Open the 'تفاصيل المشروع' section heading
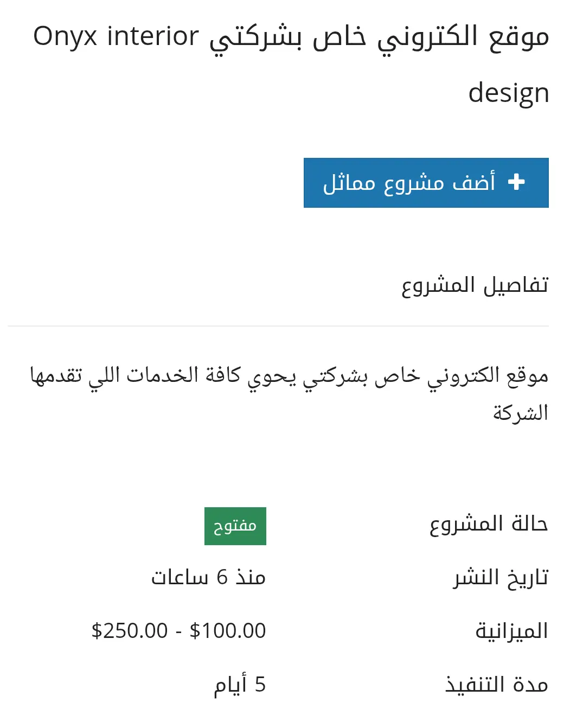 pos(475,285)
